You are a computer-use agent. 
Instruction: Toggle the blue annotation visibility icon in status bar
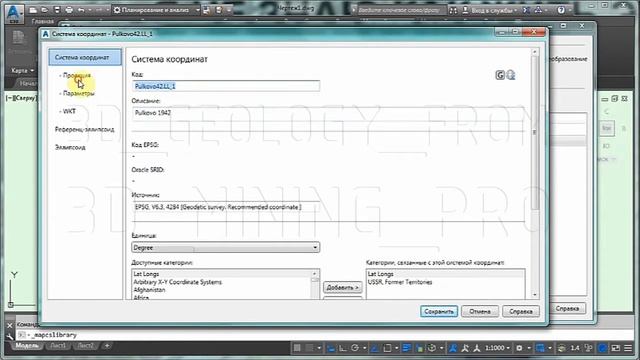pos(453,348)
